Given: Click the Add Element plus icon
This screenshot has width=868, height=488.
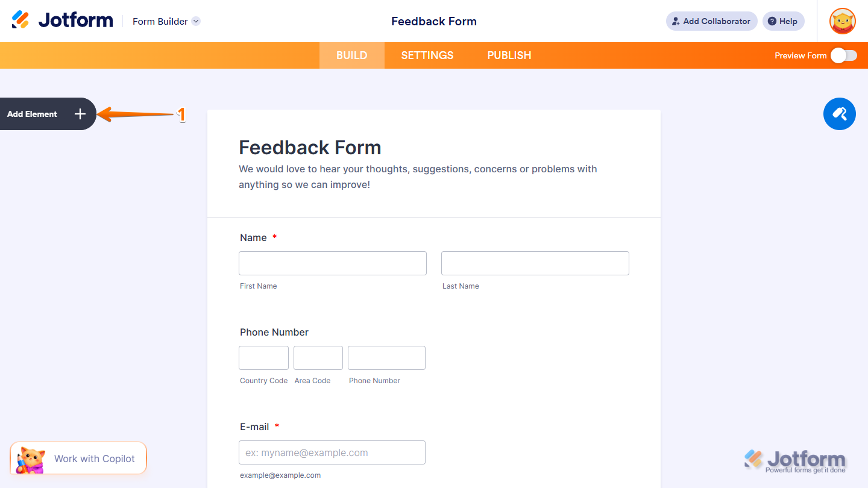Looking at the screenshot, I should coord(80,114).
